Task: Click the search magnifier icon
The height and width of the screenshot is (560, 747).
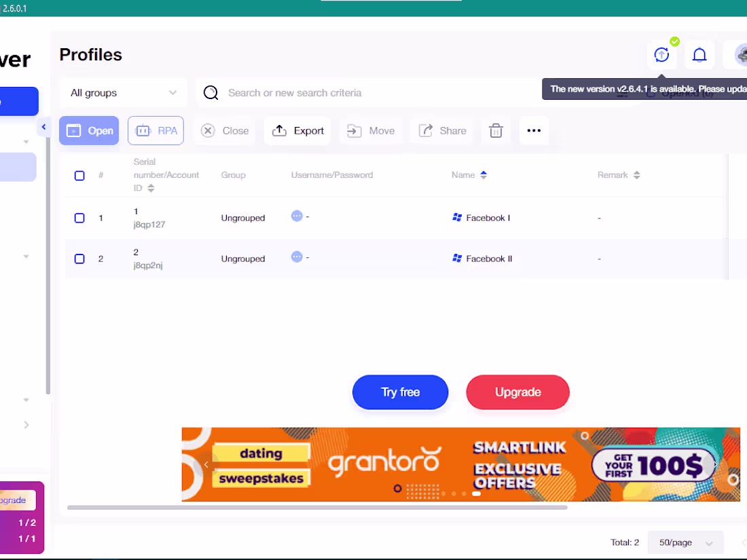Action: pyautogui.click(x=211, y=92)
